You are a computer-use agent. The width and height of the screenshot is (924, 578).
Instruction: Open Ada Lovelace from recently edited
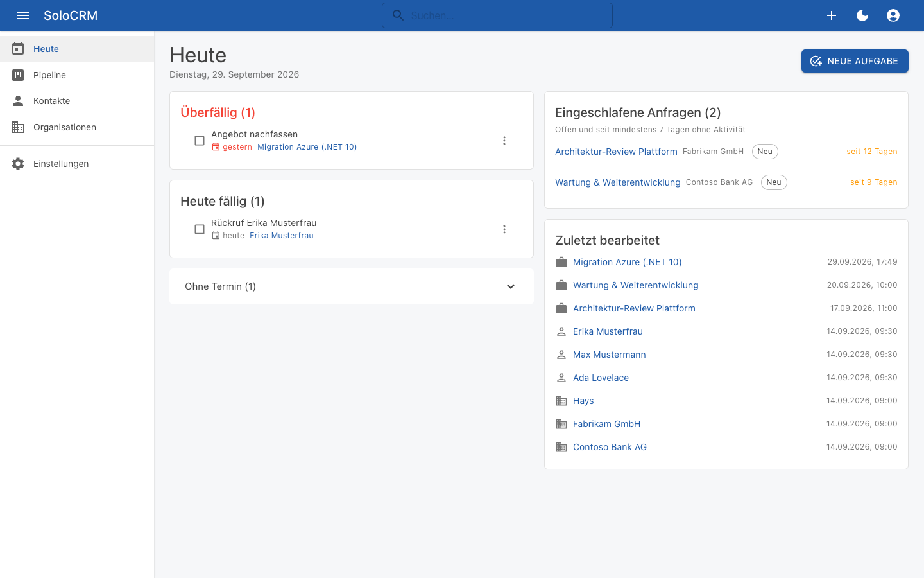coord(601,378)
